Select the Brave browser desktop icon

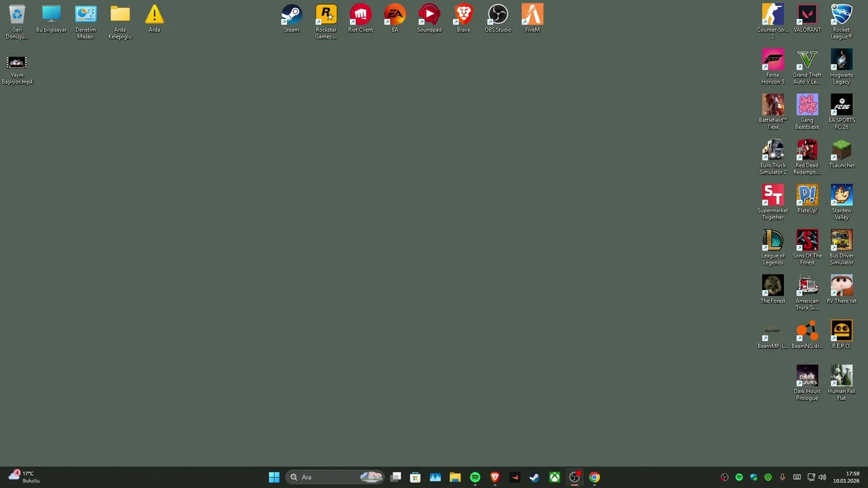(x=464, y=18)
